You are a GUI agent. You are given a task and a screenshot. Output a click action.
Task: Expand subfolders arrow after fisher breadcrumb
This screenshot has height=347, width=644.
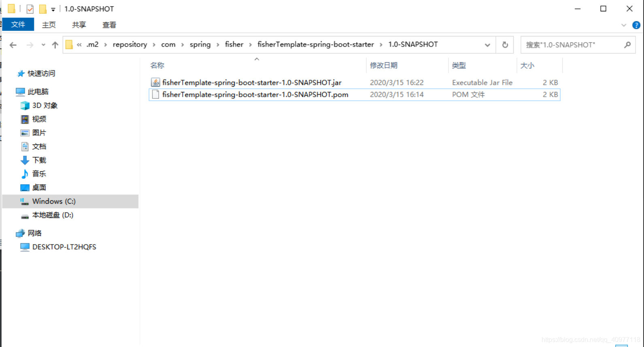tap(251, 45)
